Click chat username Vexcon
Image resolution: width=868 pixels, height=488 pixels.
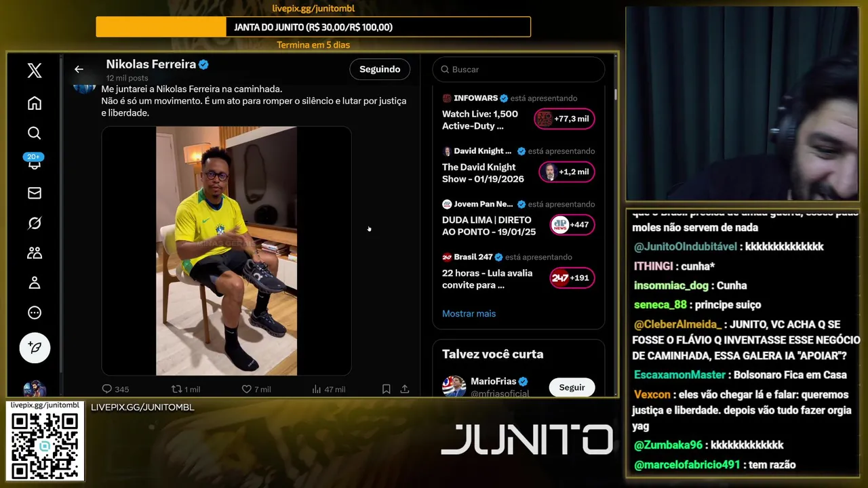pos(652,394)
